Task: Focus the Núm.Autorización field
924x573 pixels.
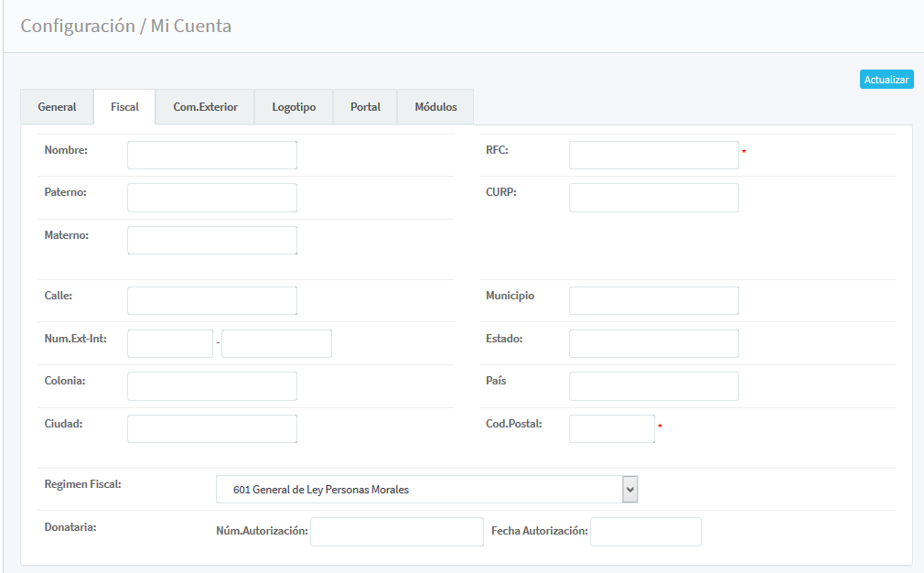Action: [396, 532]
